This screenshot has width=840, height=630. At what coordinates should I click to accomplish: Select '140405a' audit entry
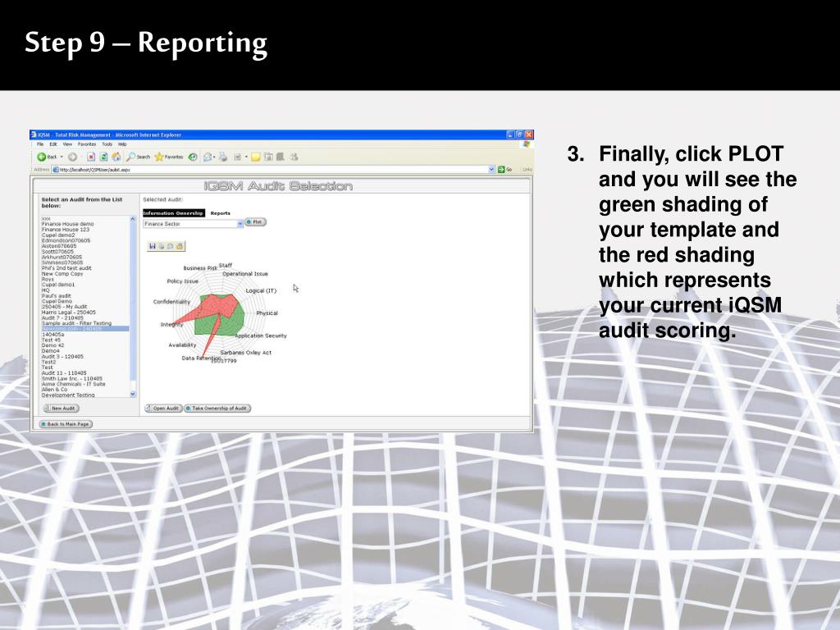pos(52,335)
